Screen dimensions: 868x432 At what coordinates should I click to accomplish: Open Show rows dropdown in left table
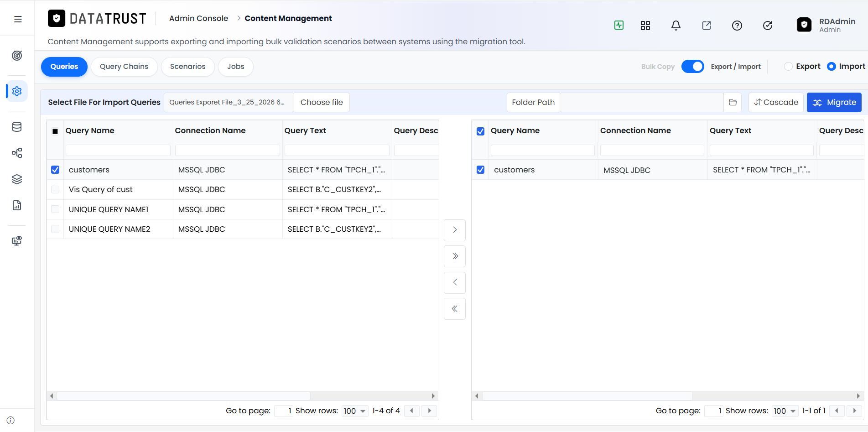pyautogui.click(x=355, y=411)
